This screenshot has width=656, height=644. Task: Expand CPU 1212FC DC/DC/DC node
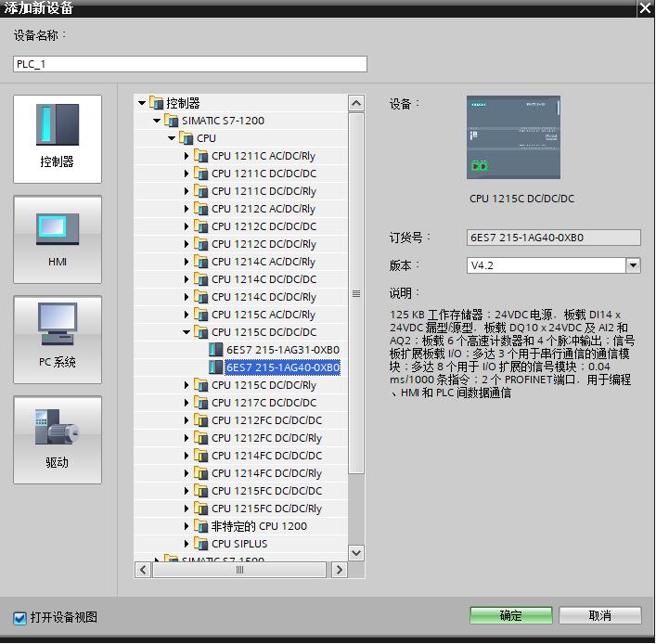[187, 420]
